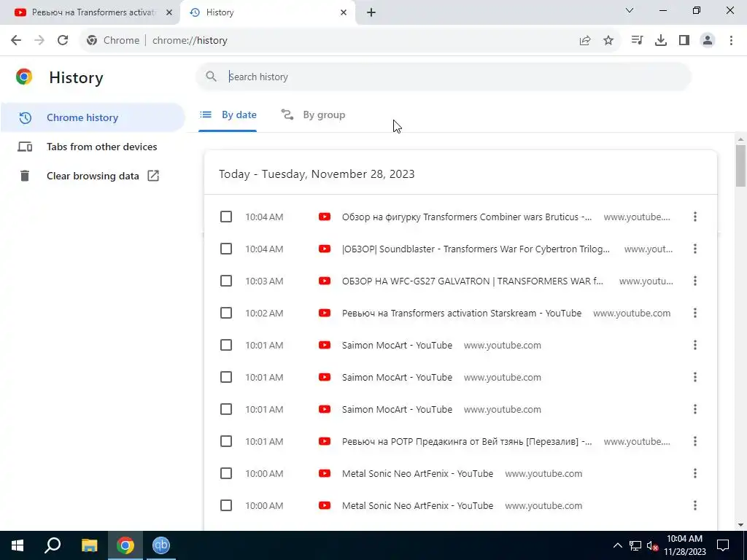747x560 pixels.
Task: Click the Chrome logo beside History title
Action: pyautogui.click(x=24, y=77)
